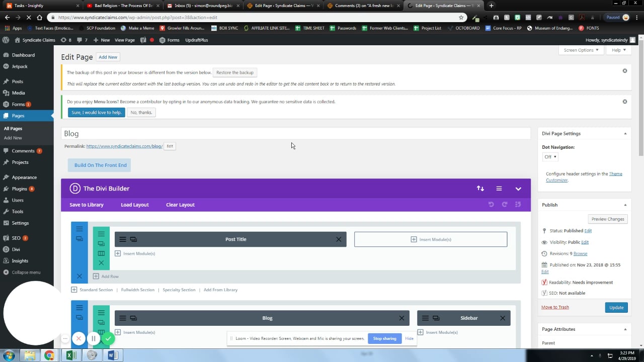Expand the Screen Options panel
This screenshot has width=644, height=362.
[581, 50]
